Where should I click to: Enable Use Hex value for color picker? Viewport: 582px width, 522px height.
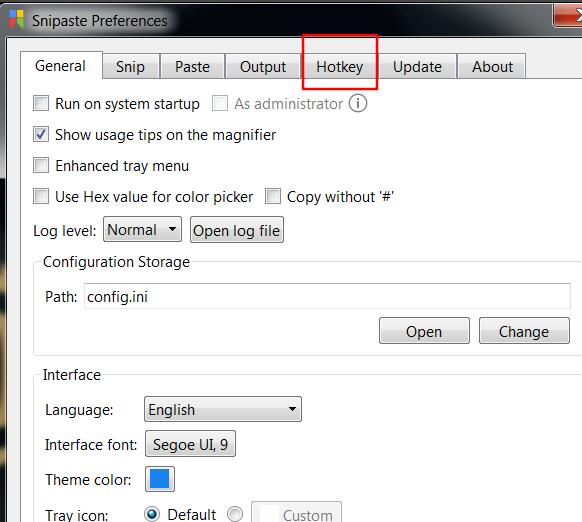click(x=41, y=196)
